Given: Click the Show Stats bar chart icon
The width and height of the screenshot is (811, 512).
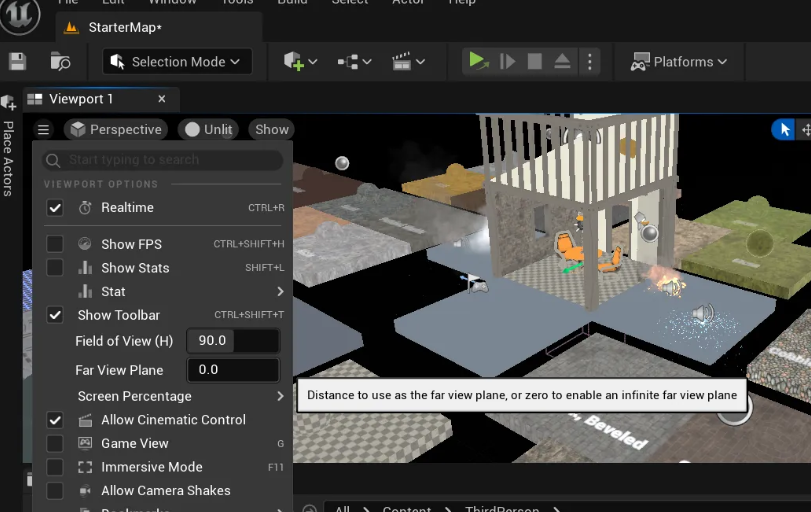Looking at the screenshot, I should [x=85, y=267].
